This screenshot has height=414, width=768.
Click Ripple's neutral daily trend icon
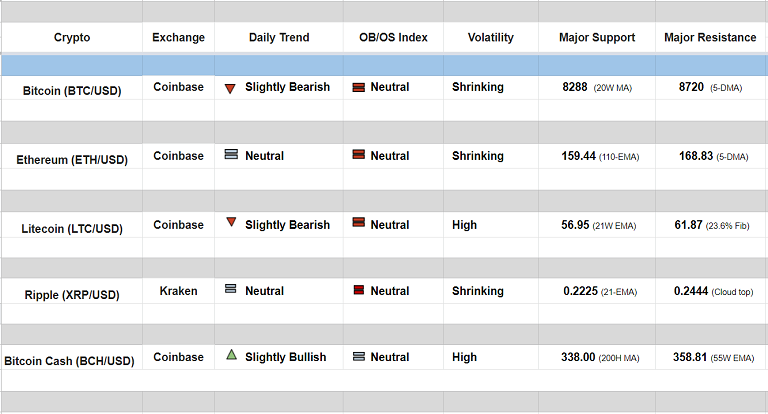pyautogui.click(x=231, y=290)
